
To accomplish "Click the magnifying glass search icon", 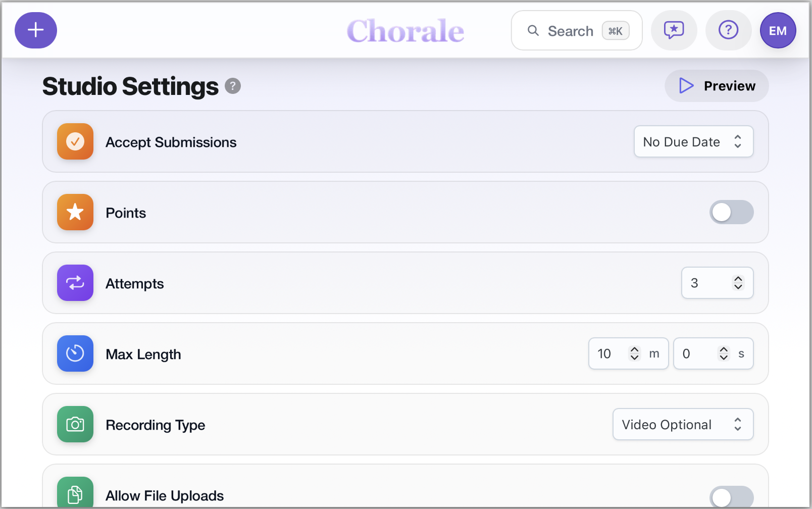I will (533, 31).
